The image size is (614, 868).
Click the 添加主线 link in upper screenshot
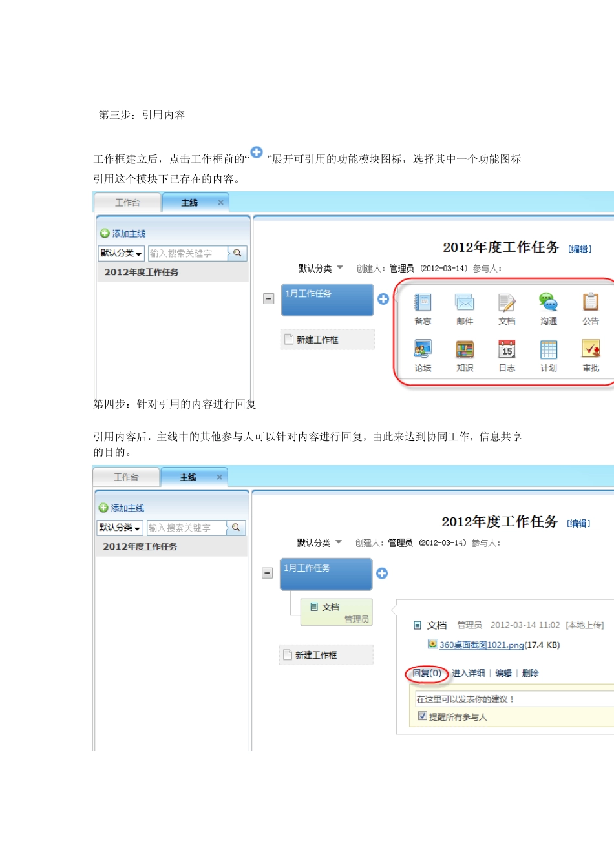click(129, 234)
